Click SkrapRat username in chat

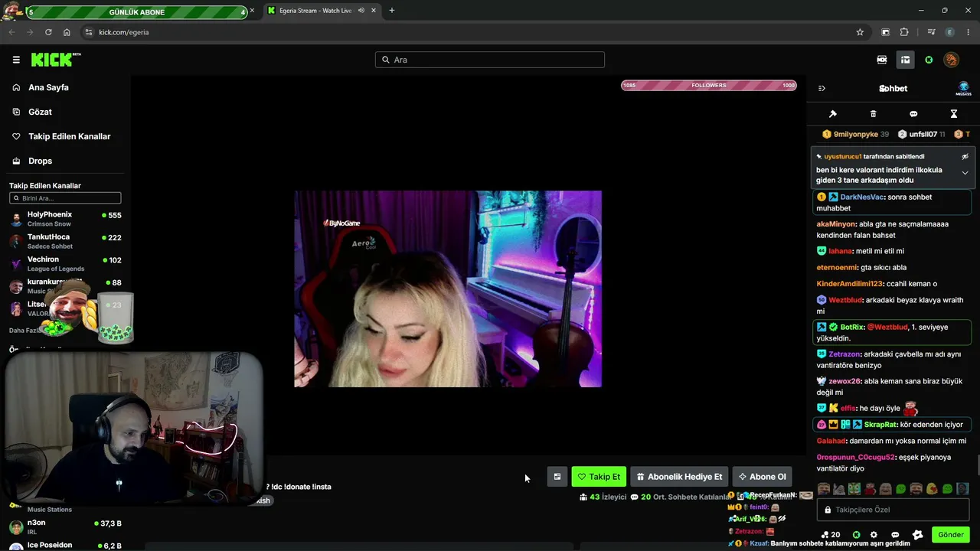[x=880, y=425]
